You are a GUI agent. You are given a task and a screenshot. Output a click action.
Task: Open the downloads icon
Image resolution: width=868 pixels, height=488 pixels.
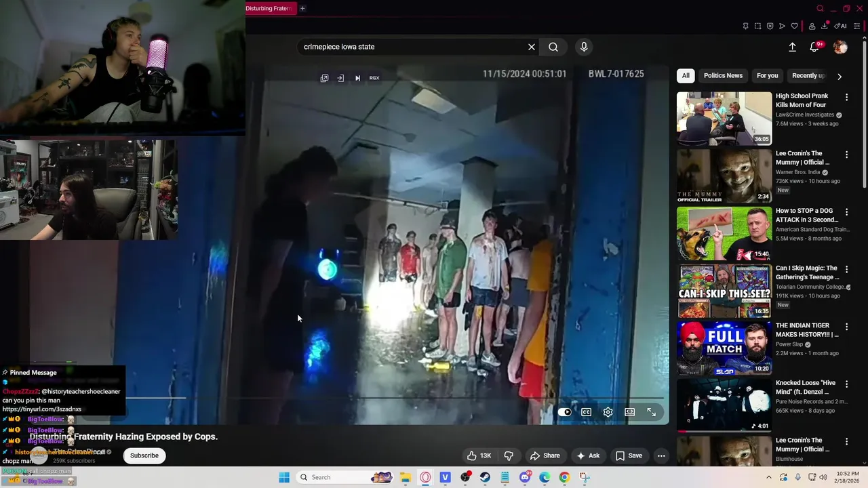click(825, 26)
